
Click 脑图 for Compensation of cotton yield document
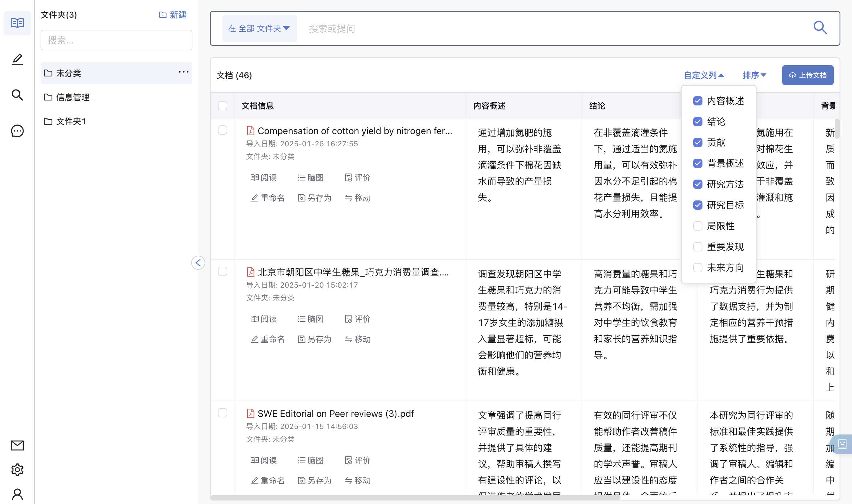tap(310, 178)
